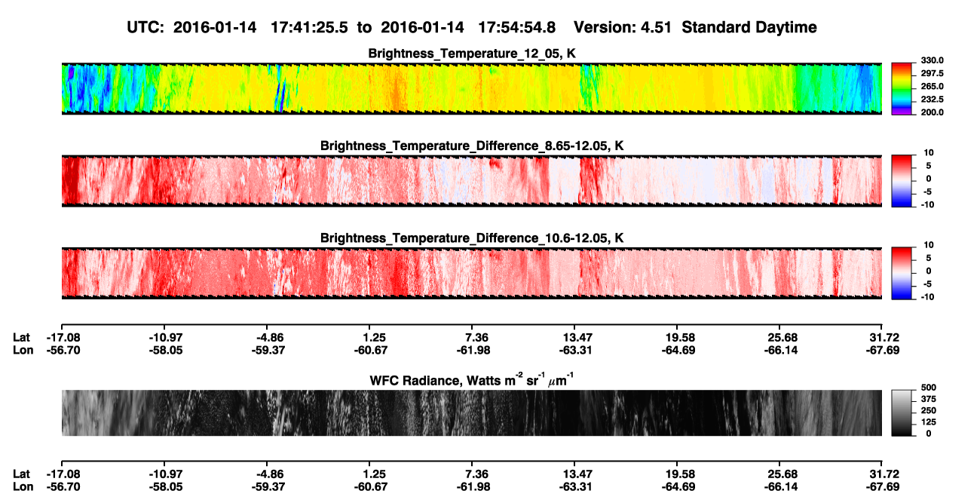Click the -10 tick of 10.6-12.05 colorbar
Screen dimensions: 980x503
(x=929, y=297)
